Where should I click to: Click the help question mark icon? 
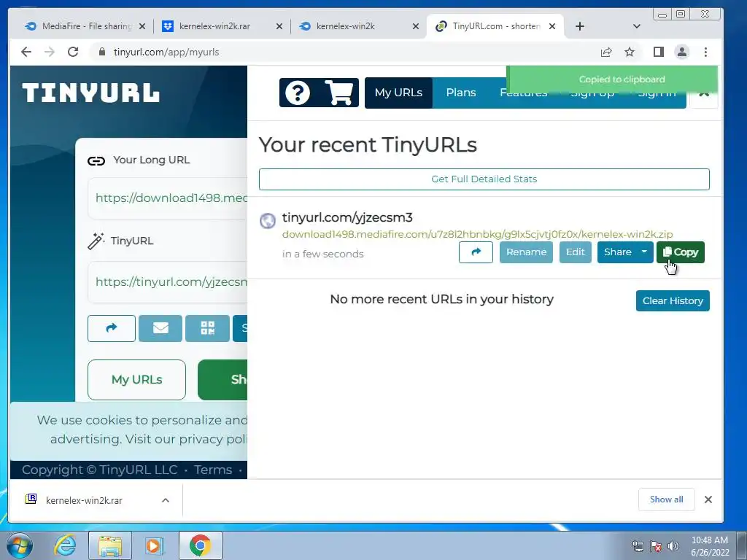pos(298,93)
